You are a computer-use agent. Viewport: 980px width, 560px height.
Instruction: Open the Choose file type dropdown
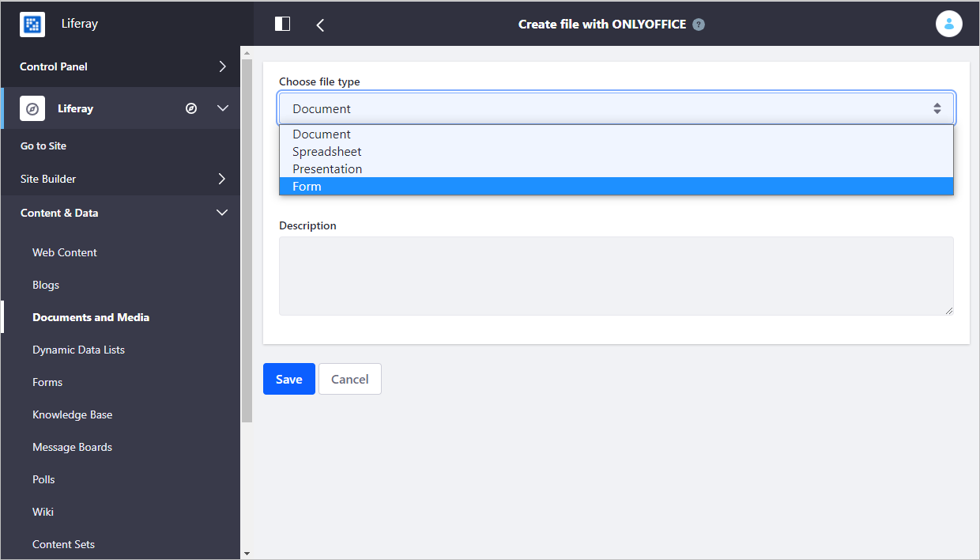(616, 108)
